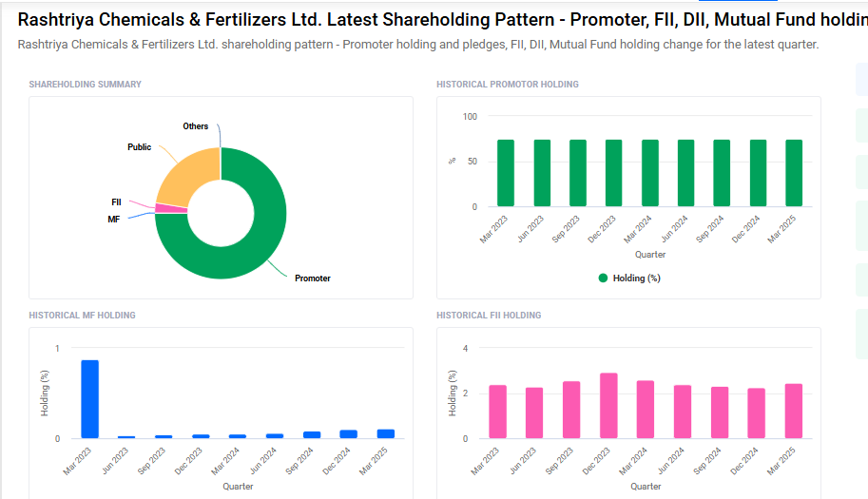Click Mar 2025 bar in promoter holding chart

coord(794,173)
